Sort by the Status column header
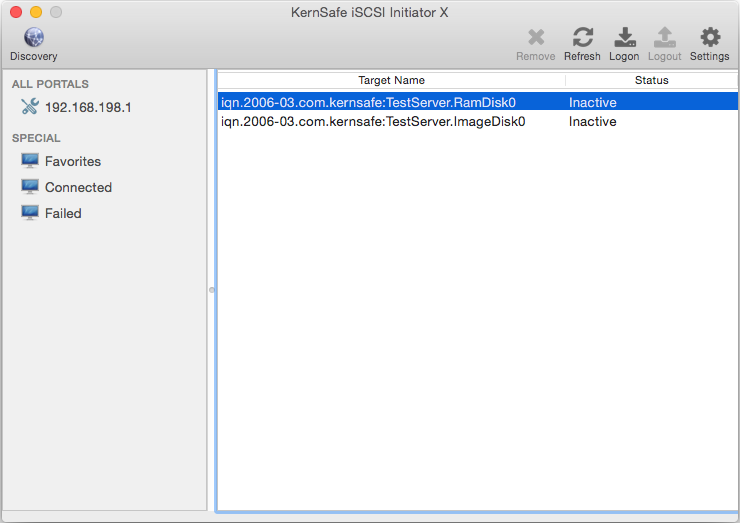The image size is (740, 523). pos(652,80)
